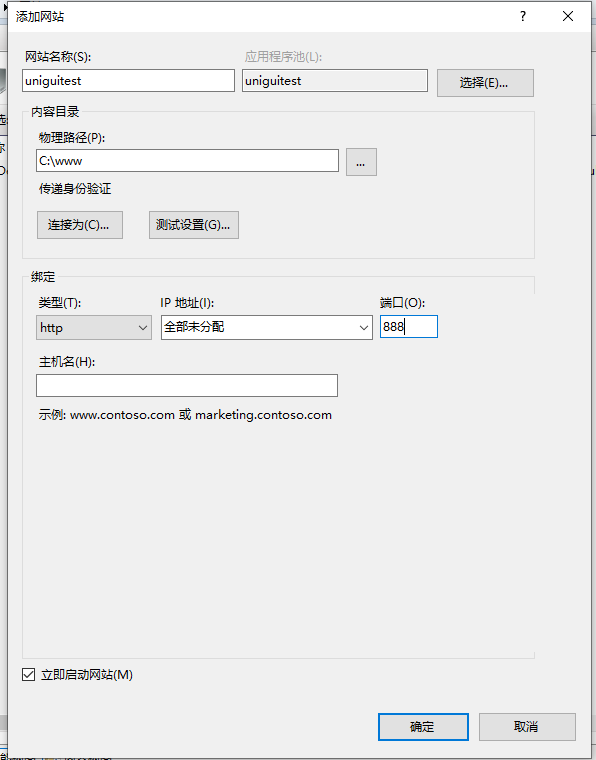Open the IP 地址 dropdown arrow
This screenshot has width=596, height=760.
364,328
